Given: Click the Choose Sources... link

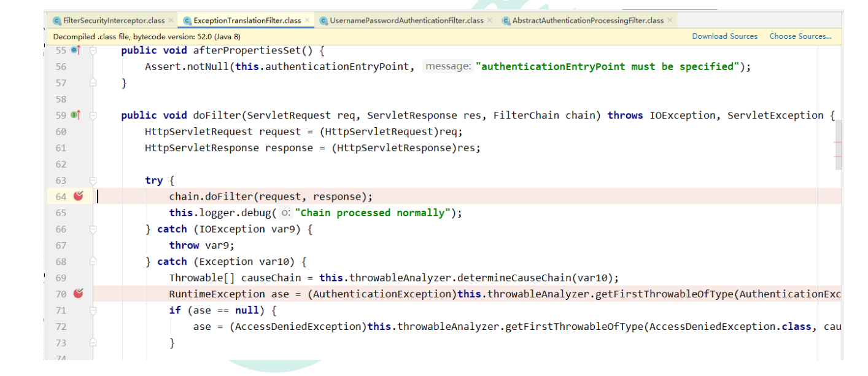Looking at the screenshot, I should [x=800, y=36].
